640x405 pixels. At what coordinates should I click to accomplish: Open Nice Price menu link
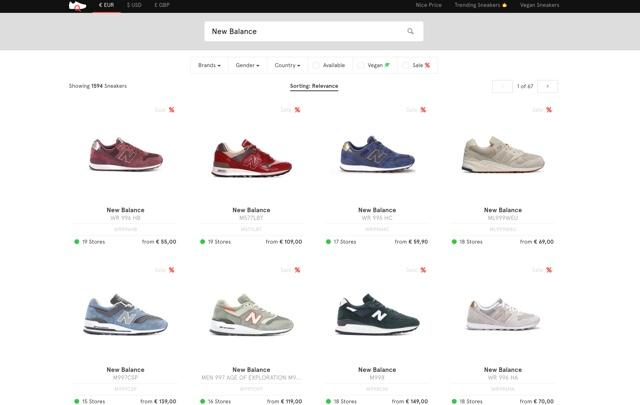point(429,5)
